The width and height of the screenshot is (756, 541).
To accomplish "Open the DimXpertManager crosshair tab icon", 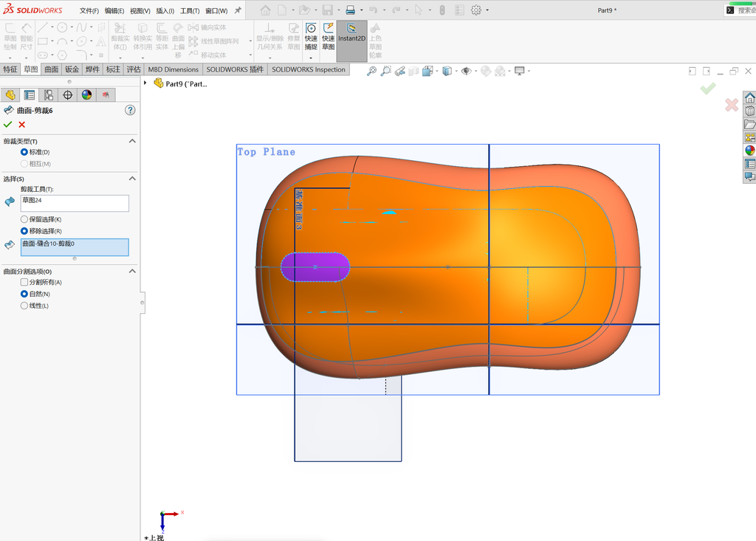I will 67,95.
